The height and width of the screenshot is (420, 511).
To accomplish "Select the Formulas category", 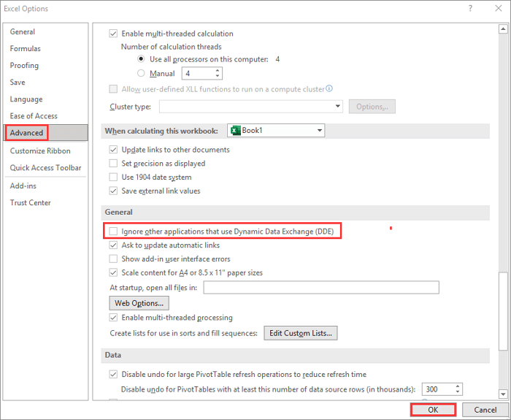I will pos(25,49).
